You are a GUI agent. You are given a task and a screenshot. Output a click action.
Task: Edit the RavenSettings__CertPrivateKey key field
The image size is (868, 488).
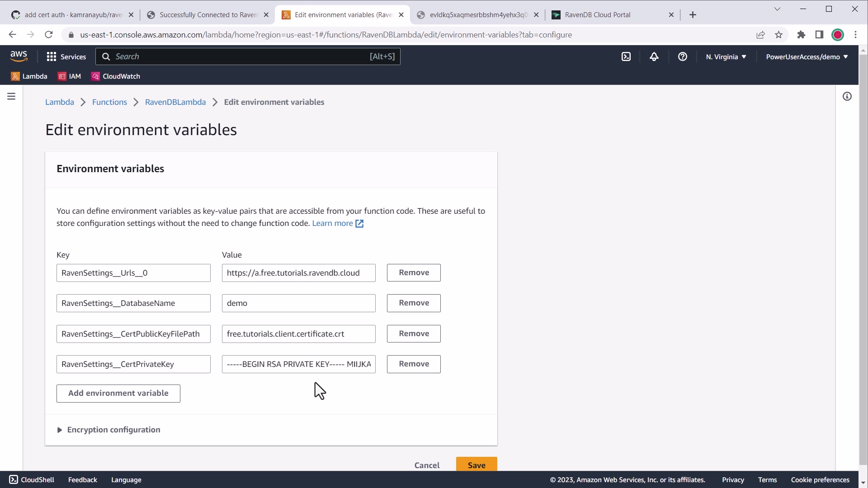[133, 364]
